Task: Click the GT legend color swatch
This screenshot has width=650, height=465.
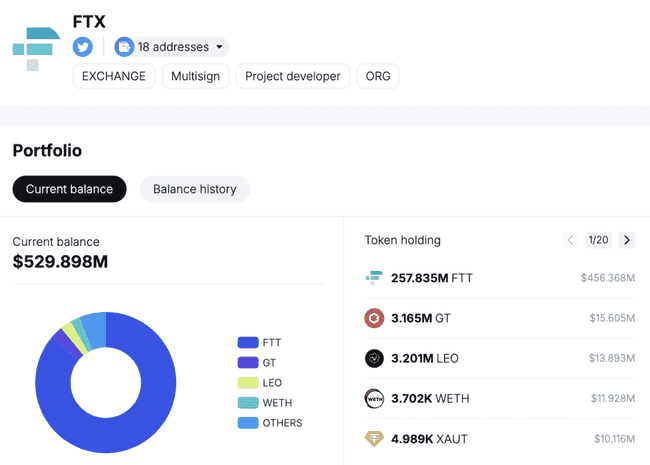Action: (x=248, y=363)
